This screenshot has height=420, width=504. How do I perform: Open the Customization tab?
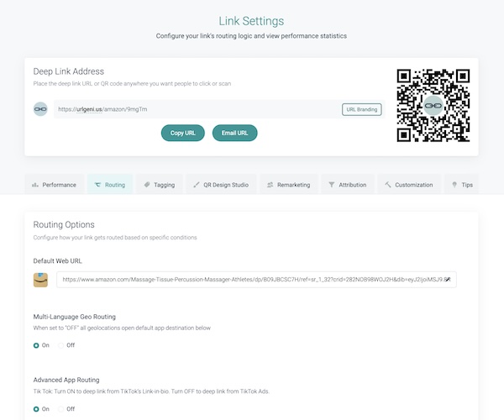pyautogui.click(x=409, y=185)
